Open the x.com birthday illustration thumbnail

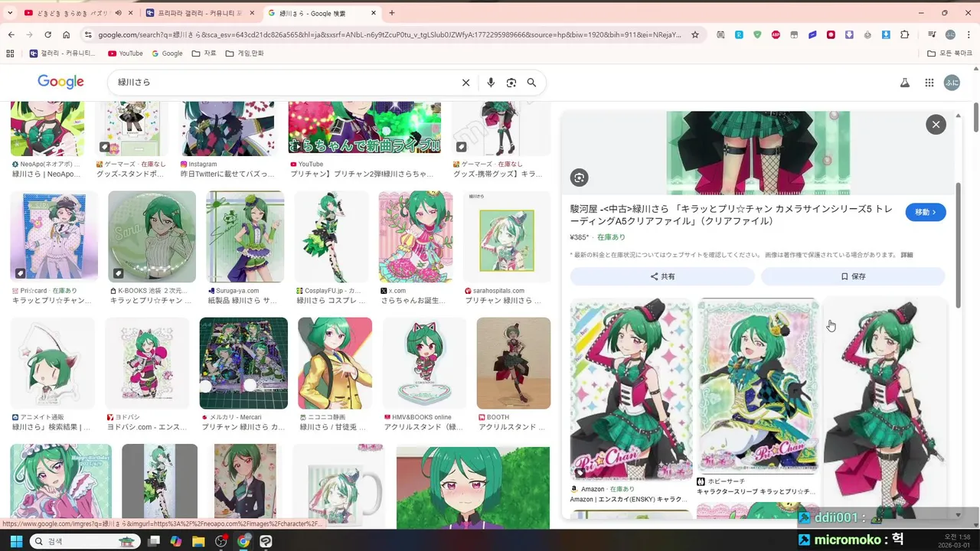click(x=416, y=237)
